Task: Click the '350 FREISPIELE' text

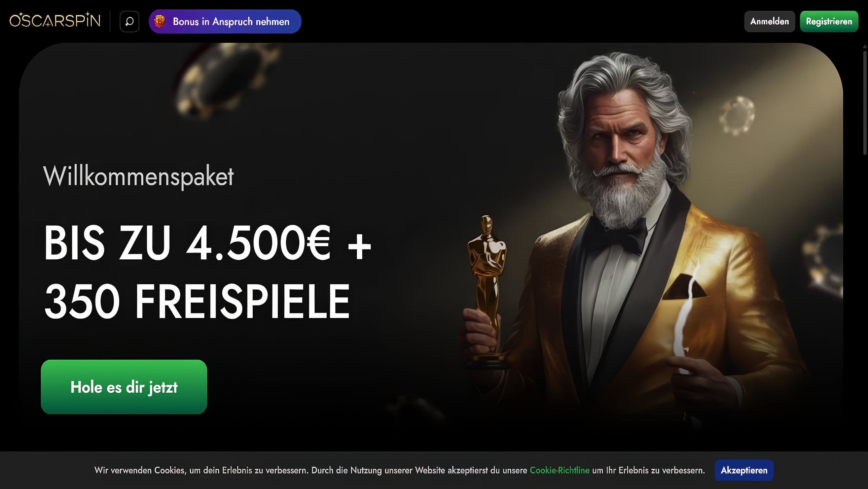Action: click(x=197, y=301)
